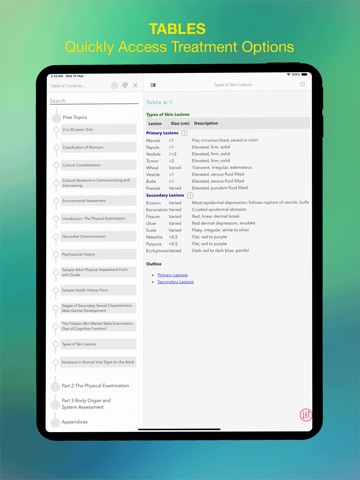Click the 'Table 4-1' heading
The width and height of the screenshot is (360, 480).
tap(159, 102)
